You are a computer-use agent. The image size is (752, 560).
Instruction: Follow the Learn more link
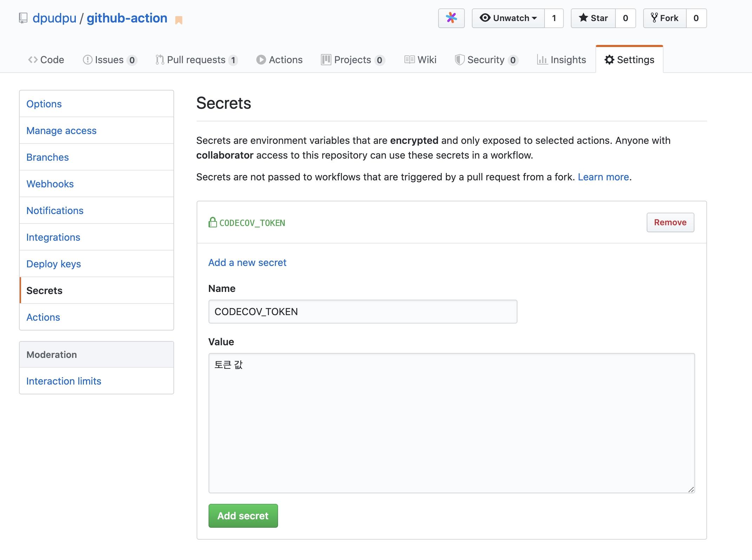click(x=603, y=177)
